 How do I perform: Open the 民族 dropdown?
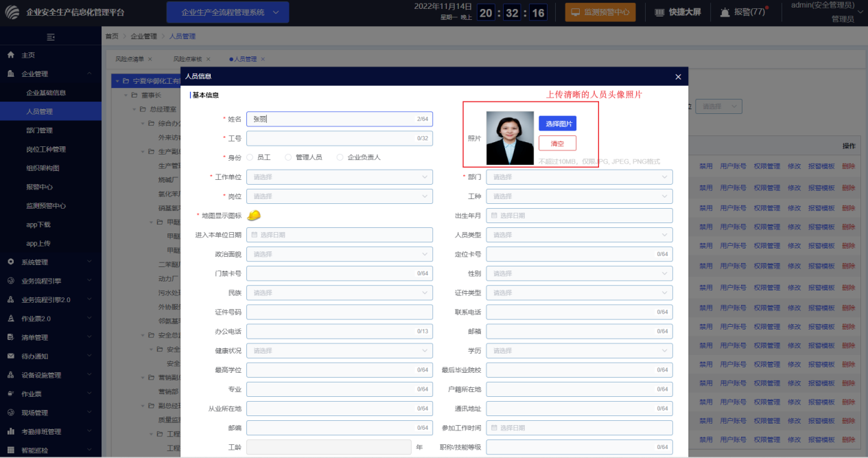tap(340, 293)
